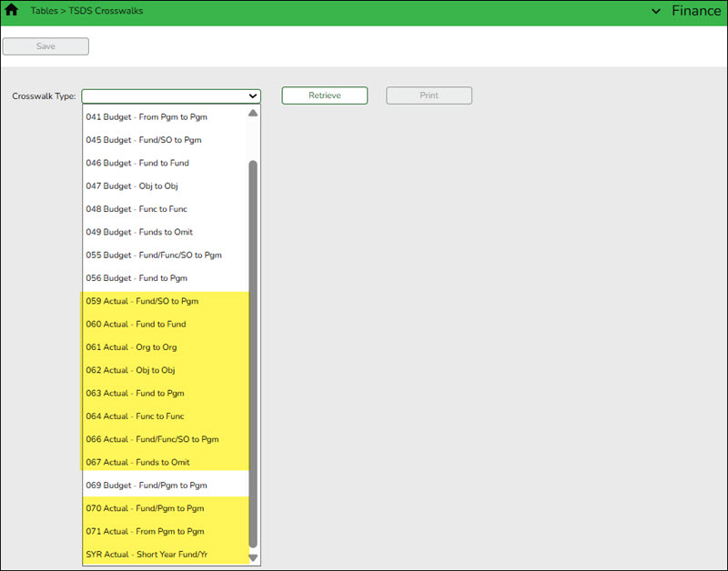
Task: Pick 064 Actual - Func to Func
Action: tap(135, 416)
